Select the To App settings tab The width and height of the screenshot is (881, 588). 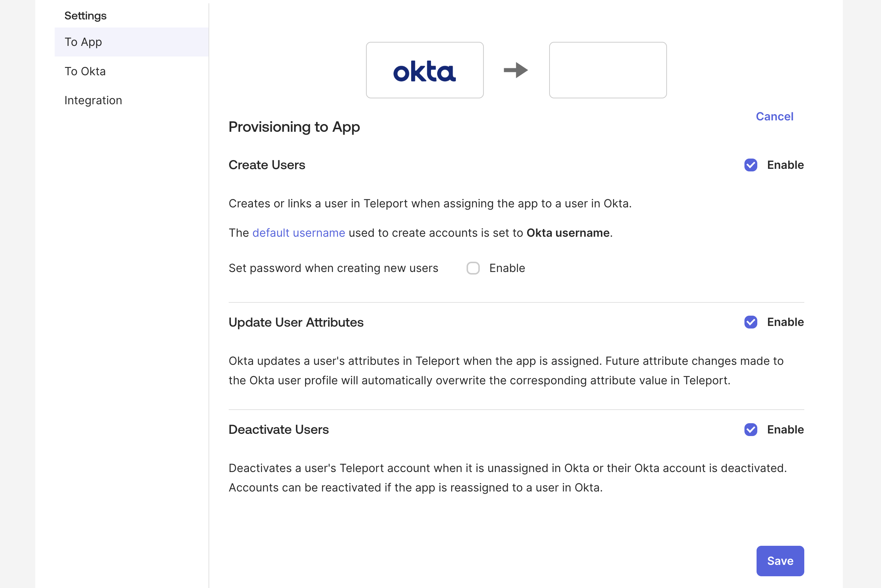83,42
